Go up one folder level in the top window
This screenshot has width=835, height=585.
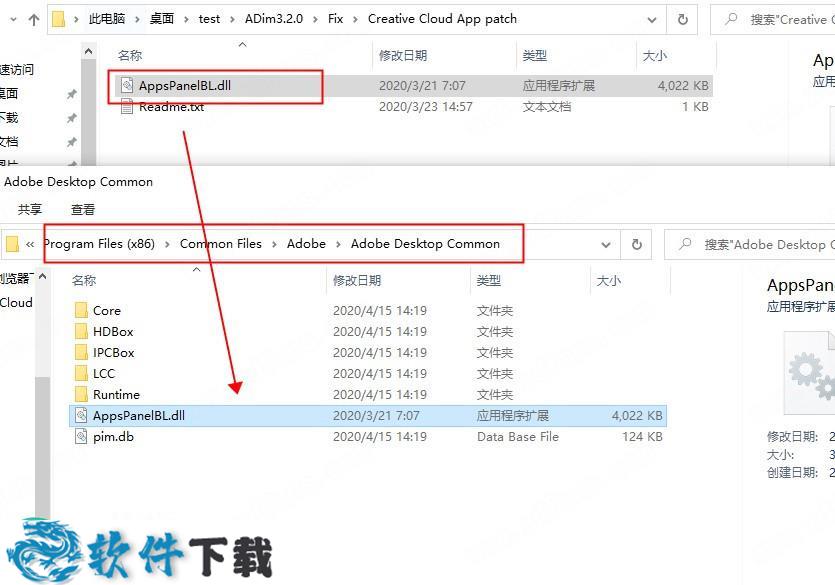click(x=34, y=20)
